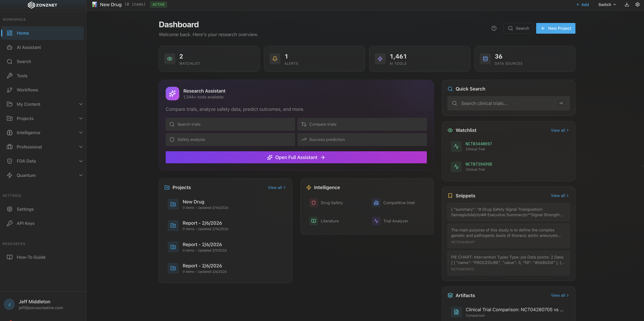Screen dimensions: 644x321
Task: Click the eye icon on the Watchlist panel
Action: [450, 130]
